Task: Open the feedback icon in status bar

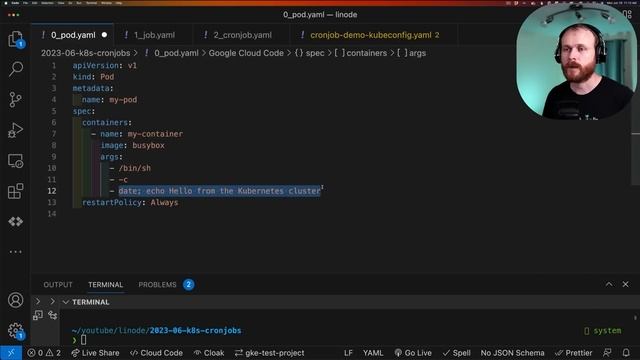Action: click(x=607, y=353)
